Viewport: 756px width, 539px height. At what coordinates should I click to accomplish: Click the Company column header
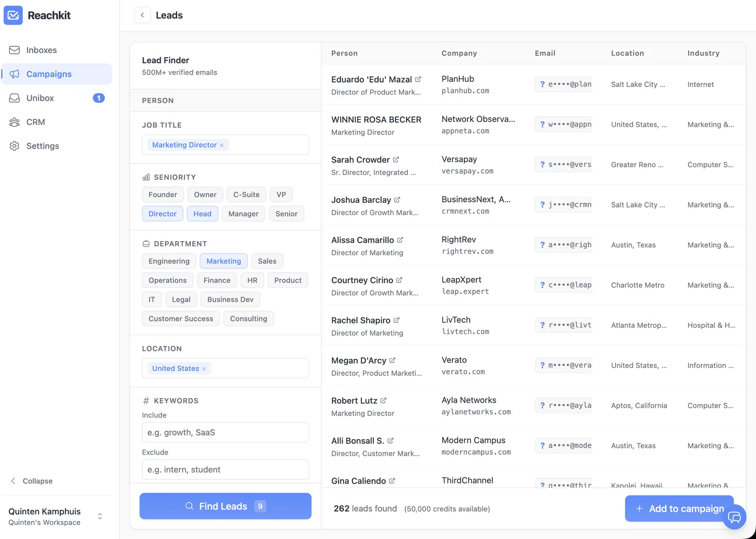pos(459,53)
